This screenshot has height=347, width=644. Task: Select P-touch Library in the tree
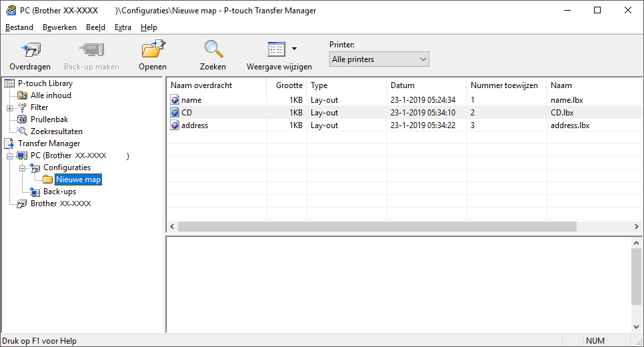(45, 83)
